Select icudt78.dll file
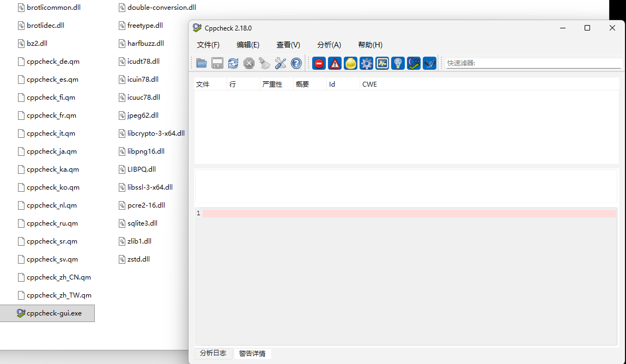Image resolution: width=626 pixels, height=364 pixels. pyautogui.click(x=139, y=62)
